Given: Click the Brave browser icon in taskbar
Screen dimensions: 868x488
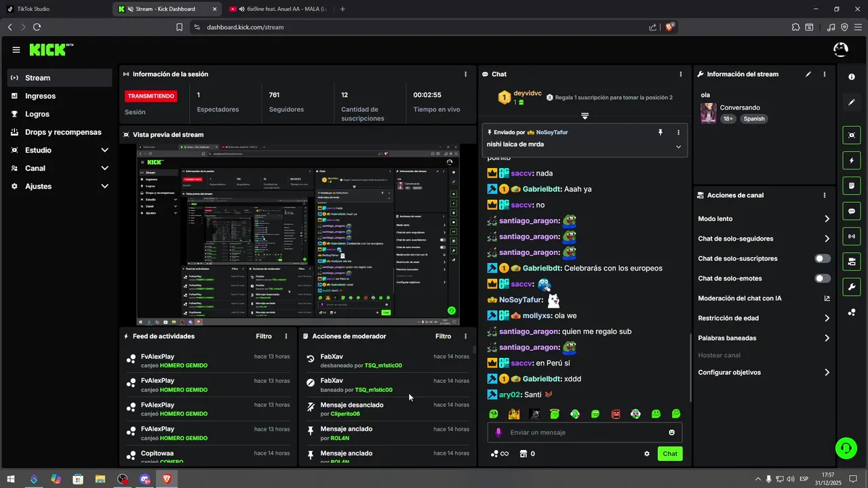Looking at the screenshot, I should click(x=167, y=479).
